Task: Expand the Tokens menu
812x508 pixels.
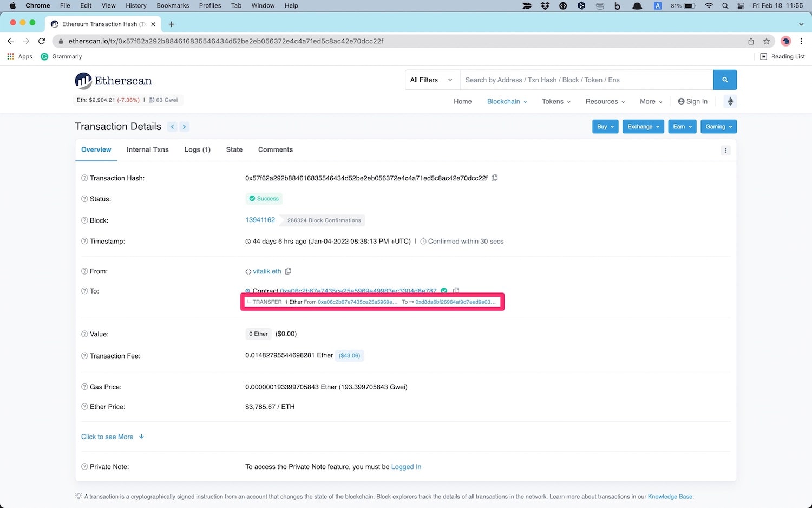Action: (x=556, y=101)
